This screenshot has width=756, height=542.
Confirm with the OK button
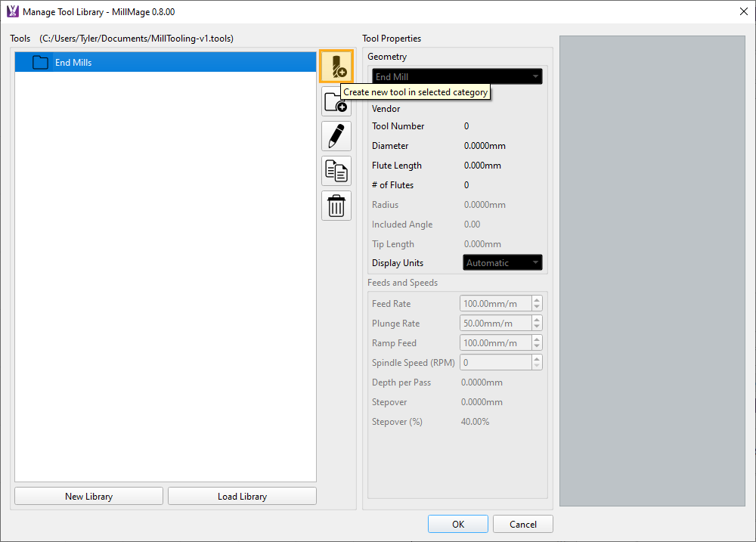point(458,524)
